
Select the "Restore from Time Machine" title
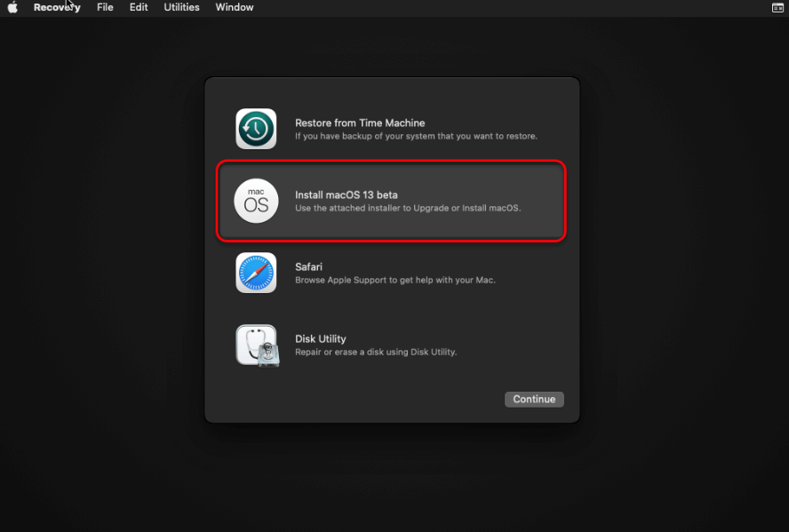(360, 123)
